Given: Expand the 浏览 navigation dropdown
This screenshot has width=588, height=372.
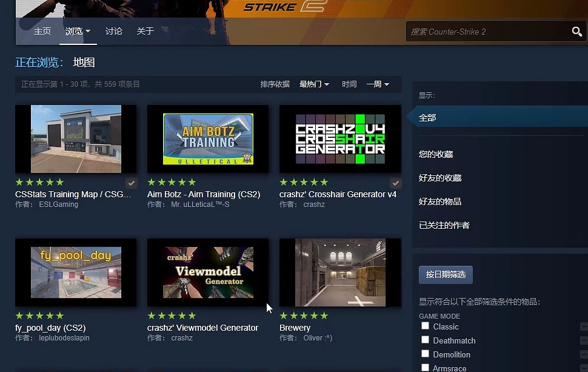Looking at the screenshot, I should [78, 31].
